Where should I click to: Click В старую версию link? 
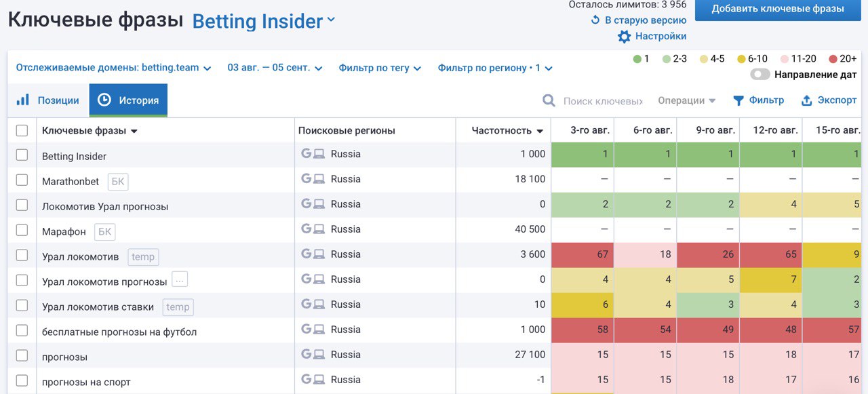pos(646,20)
